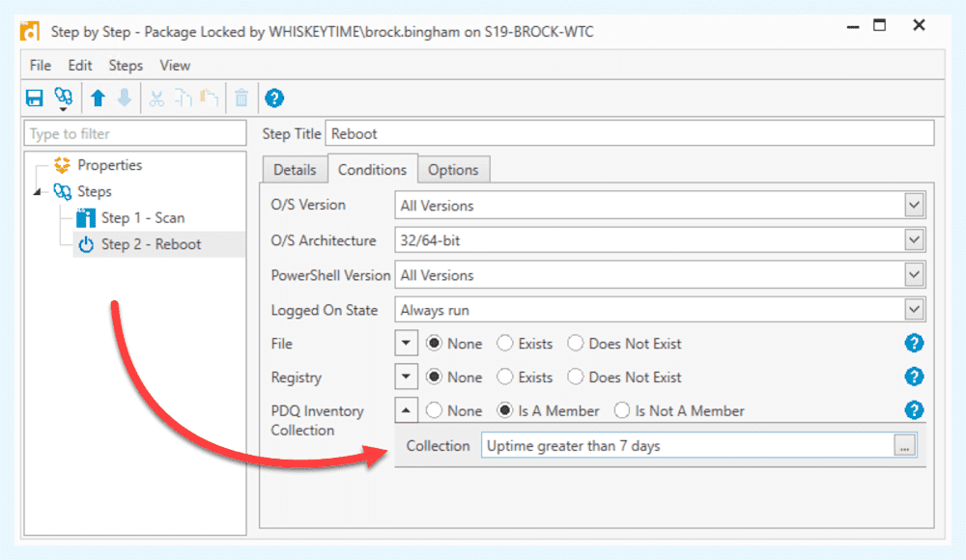Screen dimensions: 966x560
Task: Minimize the Step by Step window
Action: coord(853,26)
